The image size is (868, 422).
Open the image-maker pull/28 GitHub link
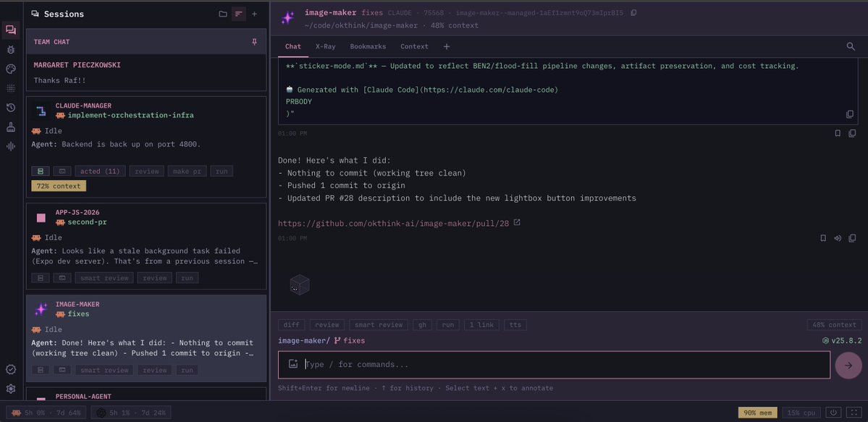(393, 223)
